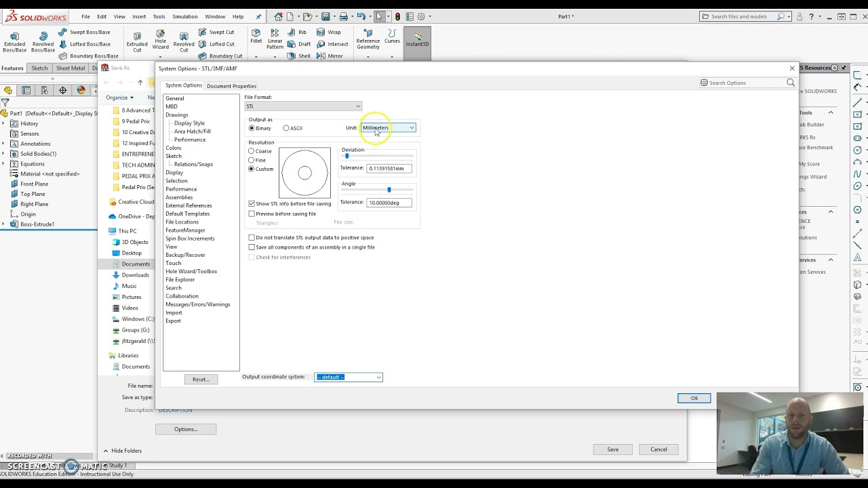Click Save in the Save As dialog
Viewport: 868px width, 488px height.
612,449
